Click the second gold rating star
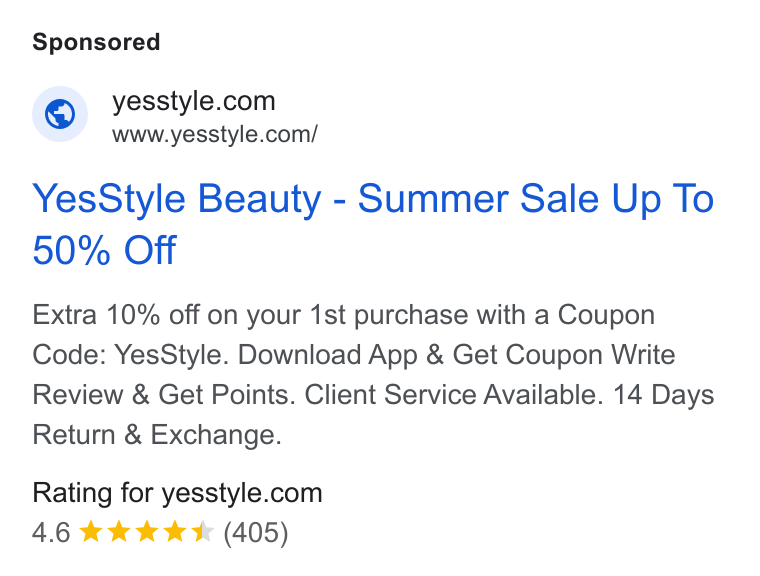The image size is (760, 576). pos(118,532)
